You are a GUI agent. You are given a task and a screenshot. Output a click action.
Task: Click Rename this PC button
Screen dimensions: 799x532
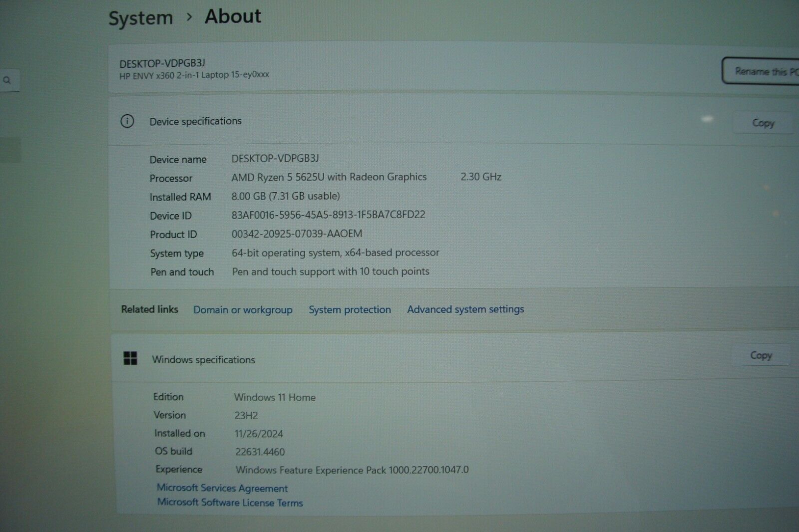point(761,71)
